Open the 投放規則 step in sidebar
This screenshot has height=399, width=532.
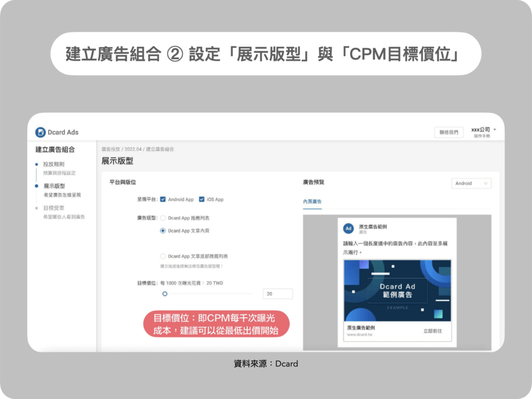[x=54, y=164]
